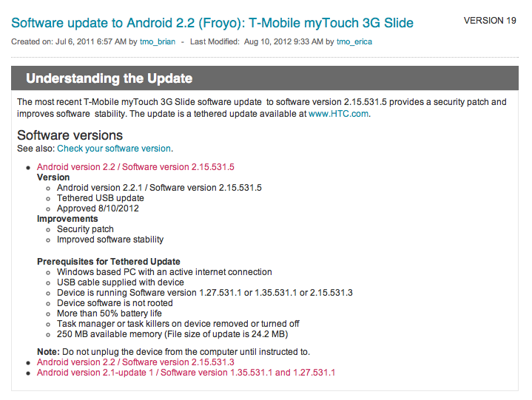The width and height of the screenshot is (532, 400).
Task: Open Check your software version link
Action: tap(114, 149)
